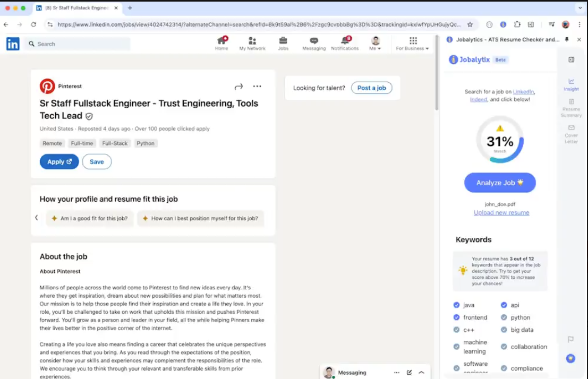The height and width of the screenshot is (379, 588).
Task: Compose new message in Messaging overlay
Action: 409,373
